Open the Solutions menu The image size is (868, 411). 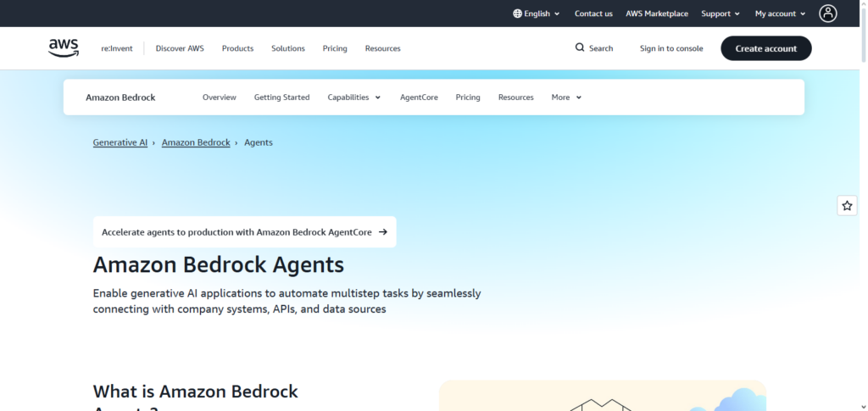[x=288, y=48]
